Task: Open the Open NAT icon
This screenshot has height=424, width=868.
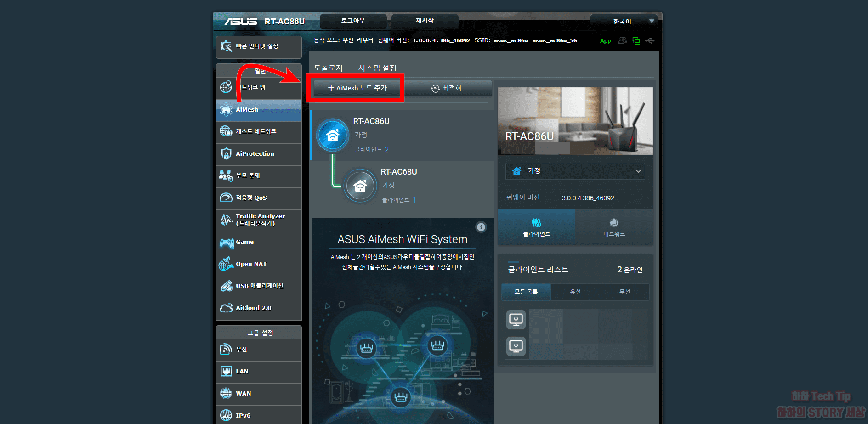Action: pos(226,264)
